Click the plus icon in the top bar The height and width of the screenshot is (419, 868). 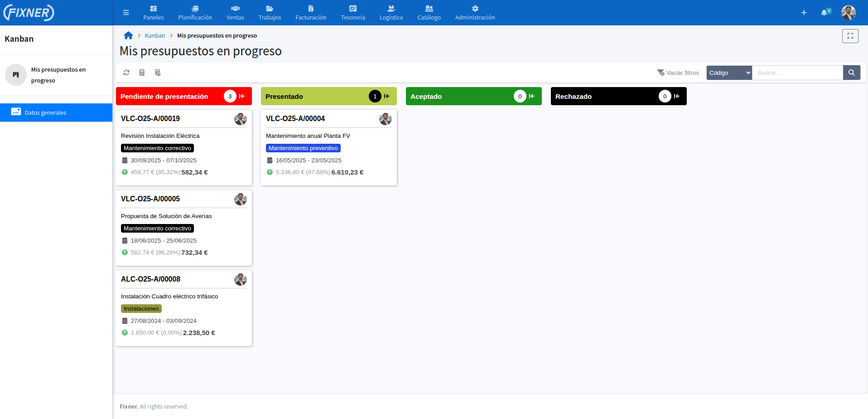coord(804,13)
